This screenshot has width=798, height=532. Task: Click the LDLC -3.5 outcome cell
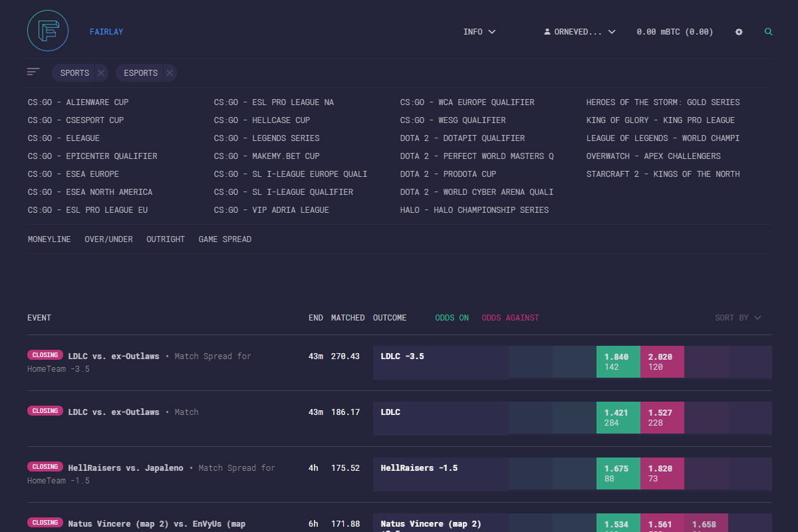(441, 362)
